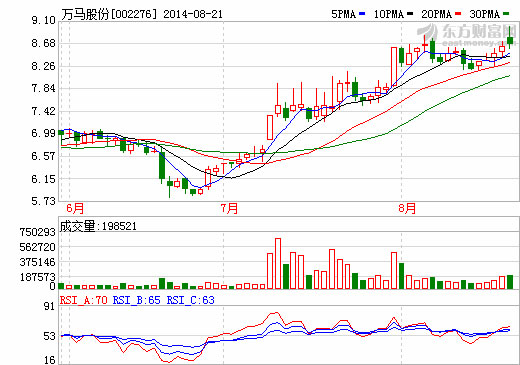
Task: Click the black 10PMA legend color marker
Action: 410,14
